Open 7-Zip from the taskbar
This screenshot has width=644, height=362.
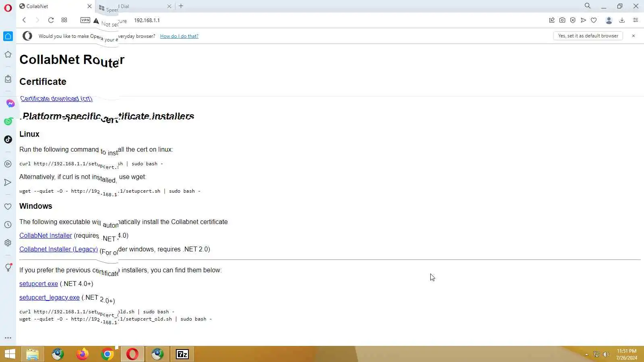(x=182, y=354)
